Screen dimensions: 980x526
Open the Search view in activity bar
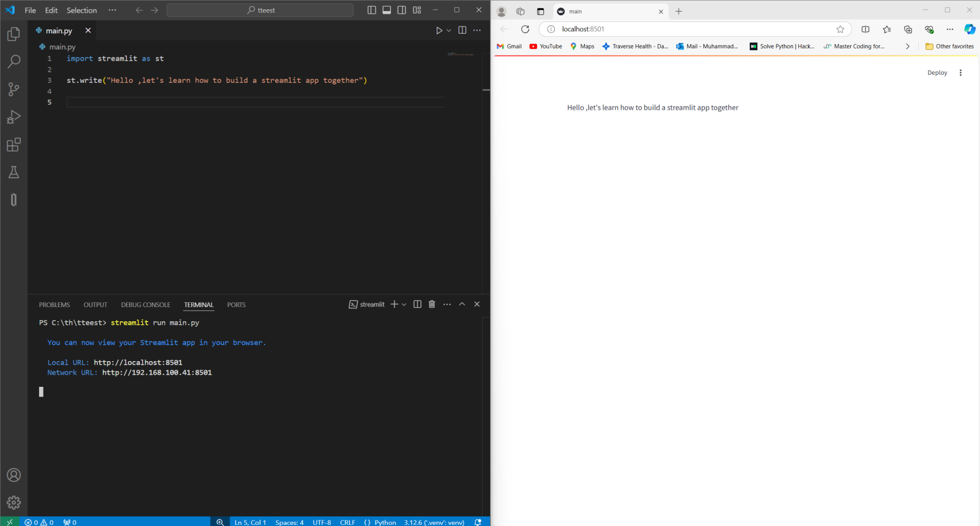tap(13, 61)
